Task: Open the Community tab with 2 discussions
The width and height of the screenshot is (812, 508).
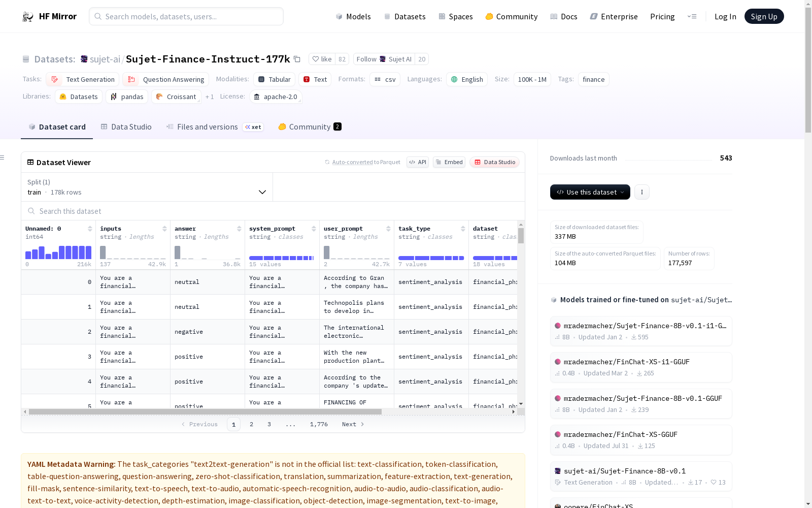Action: (310, 127)
